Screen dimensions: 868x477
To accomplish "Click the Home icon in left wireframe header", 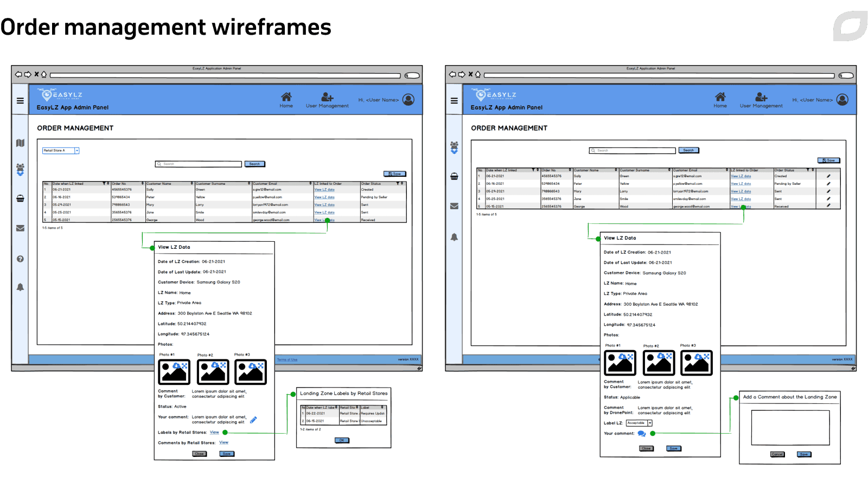I will (x=286, y=97).
